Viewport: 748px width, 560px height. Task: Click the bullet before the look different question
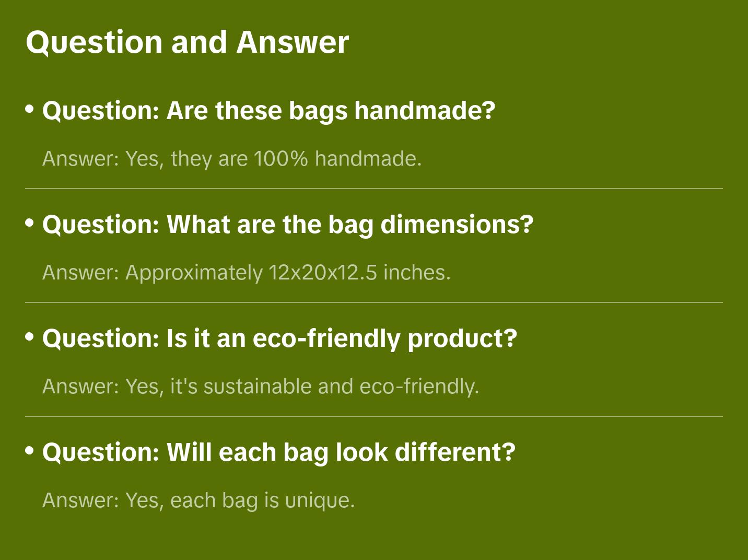[x=29, y=450]
